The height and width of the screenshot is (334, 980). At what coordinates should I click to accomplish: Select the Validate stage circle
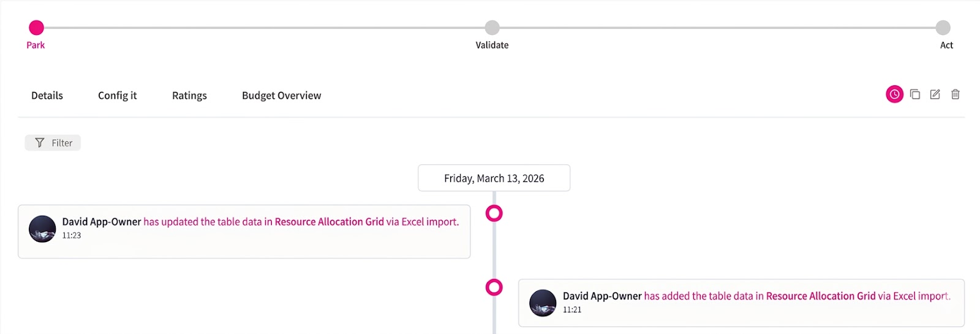[x=492, y=28]
